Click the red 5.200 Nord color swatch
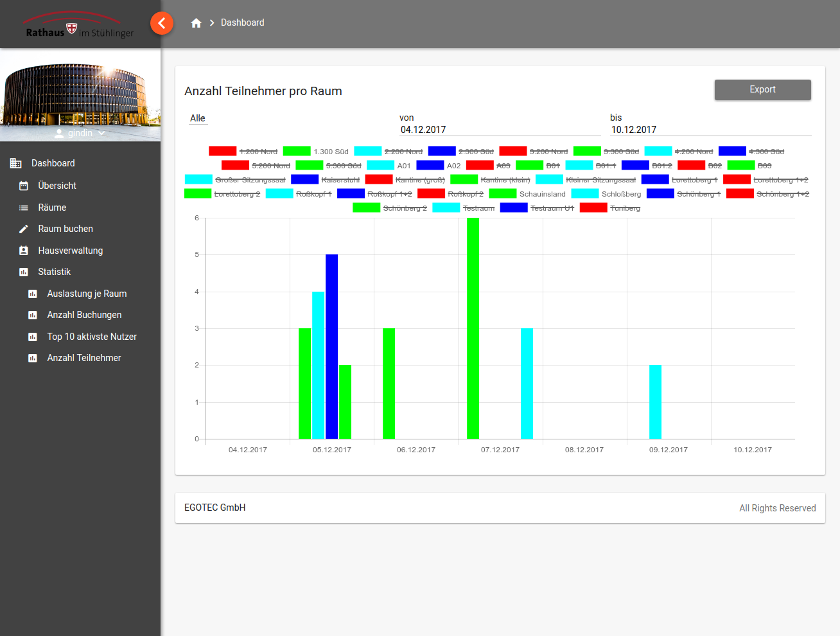Screen dimensions: 840x636 point(235,165)
